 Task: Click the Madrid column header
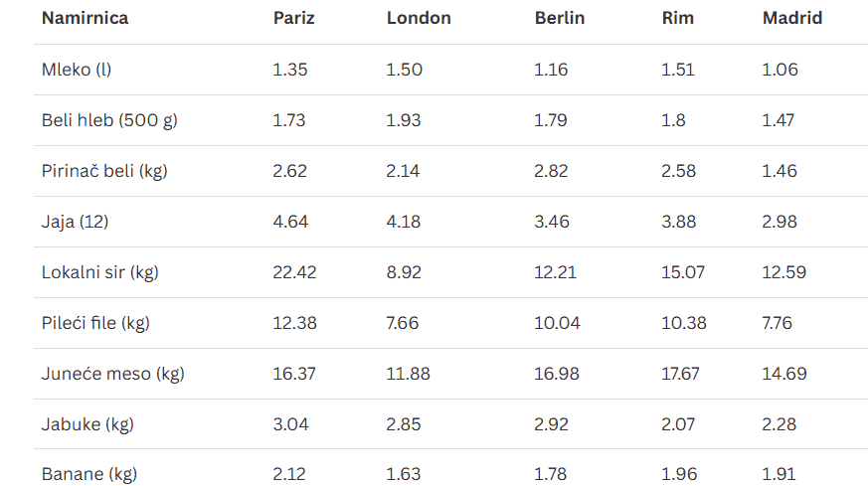792,18
